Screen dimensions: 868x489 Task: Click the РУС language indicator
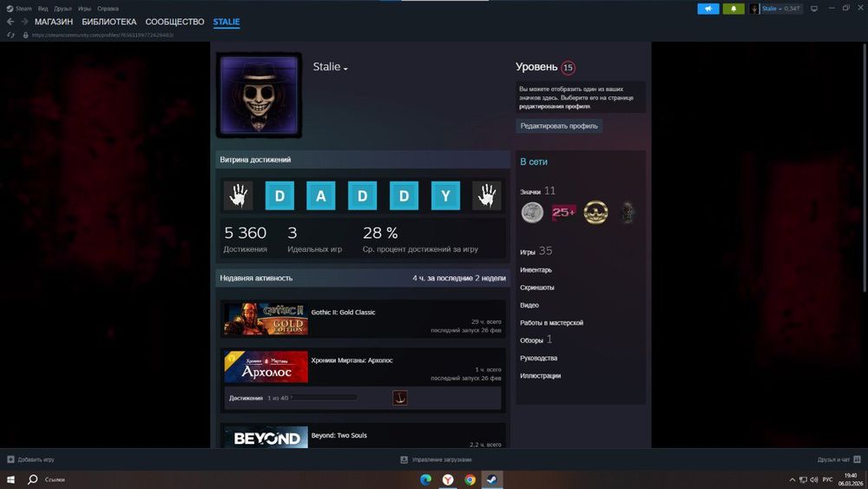[x=827, y=479]
